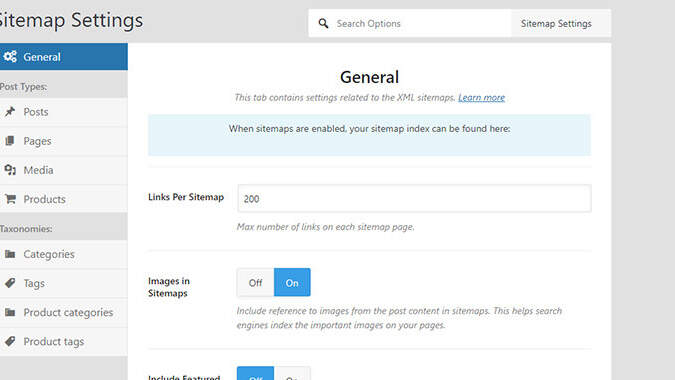Click the pages icon beside Pages
The width and height of the screenshot is (675, 380).
[10, 141]
